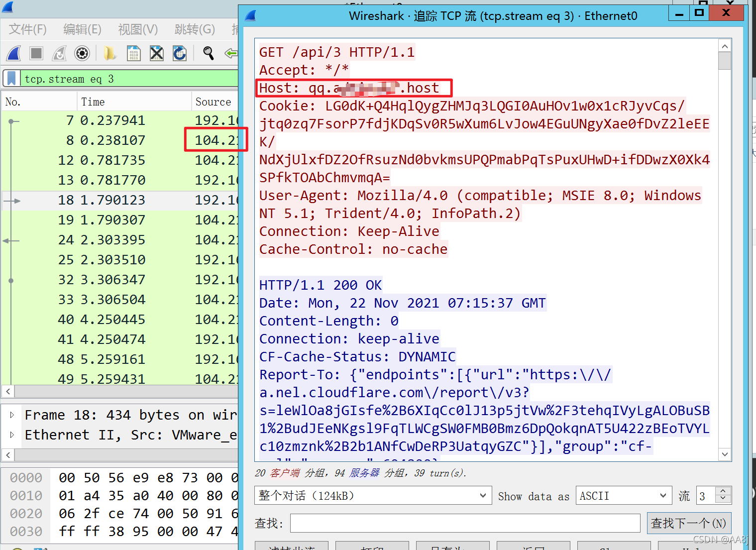Open the 整个对话 (124kB) conversation dropdown
This screenshot has height=550, width=756.
point(373,496)
